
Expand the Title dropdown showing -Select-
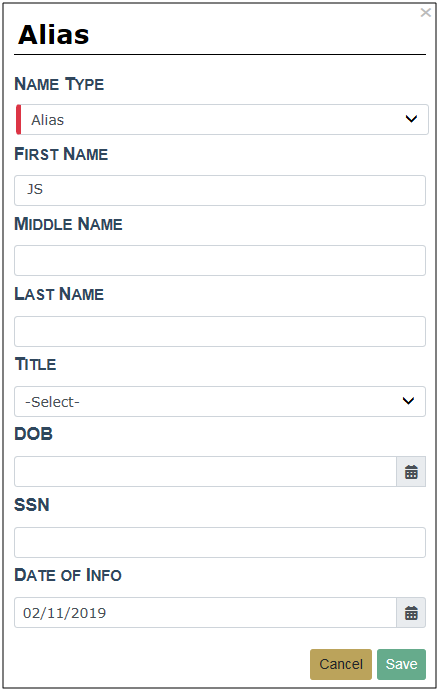point(220,401)
